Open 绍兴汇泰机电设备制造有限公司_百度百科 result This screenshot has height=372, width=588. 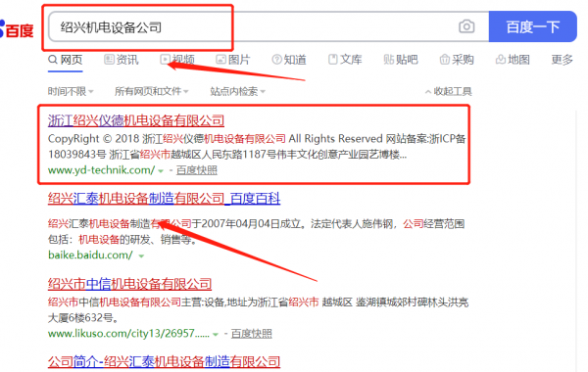coord(165,198)
